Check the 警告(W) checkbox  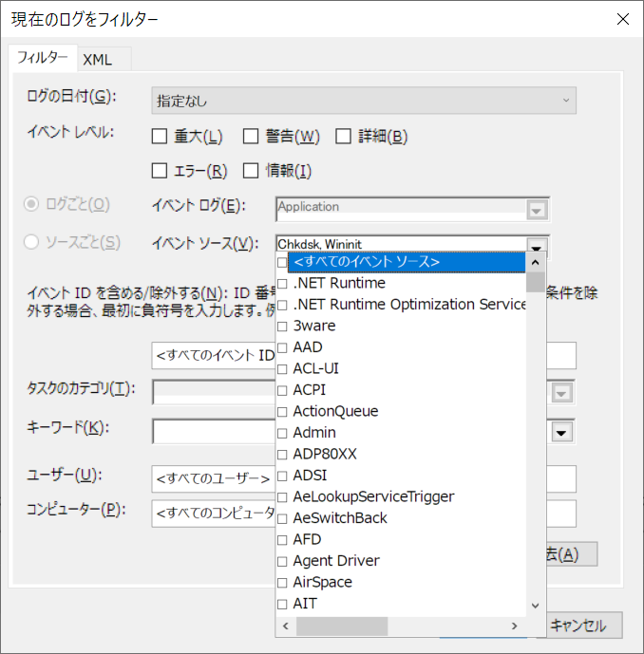(x=251, y=136)
